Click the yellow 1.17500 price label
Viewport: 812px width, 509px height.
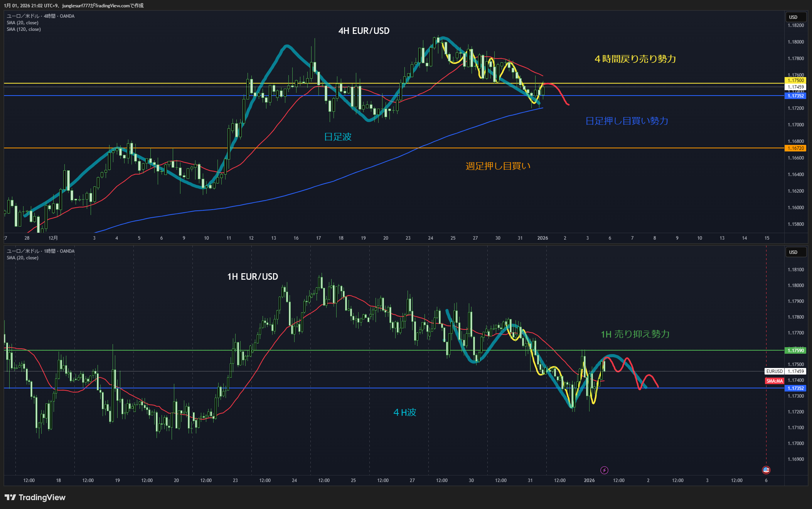tap(795, 81)
